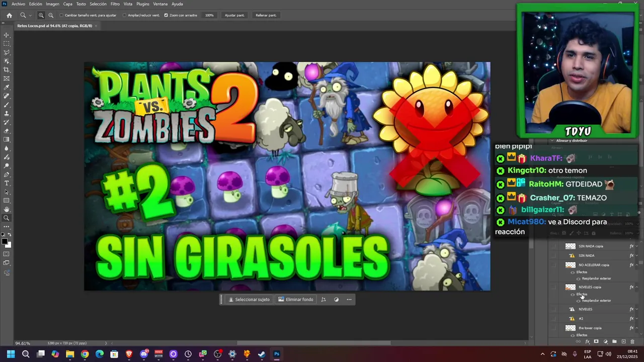This screenshot has height=362, width=644.
Task: Open the Ventana menu
Action: [160, 4]
